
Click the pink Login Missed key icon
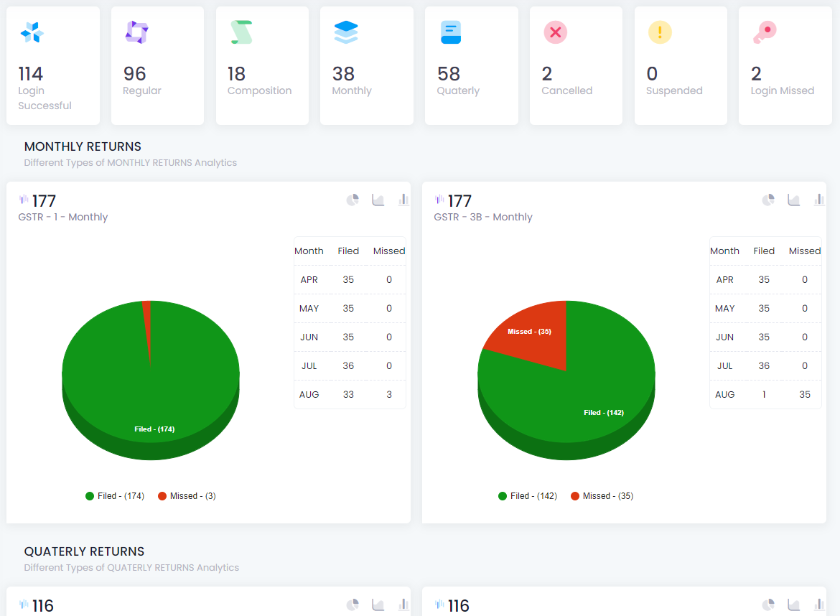765,32
